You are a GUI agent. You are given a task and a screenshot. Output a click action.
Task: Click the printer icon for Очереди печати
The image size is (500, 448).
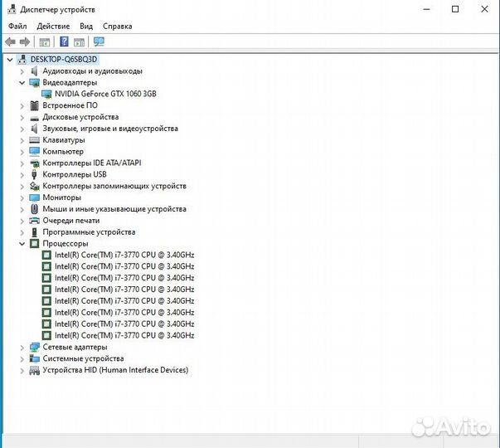tap(35, 221)
